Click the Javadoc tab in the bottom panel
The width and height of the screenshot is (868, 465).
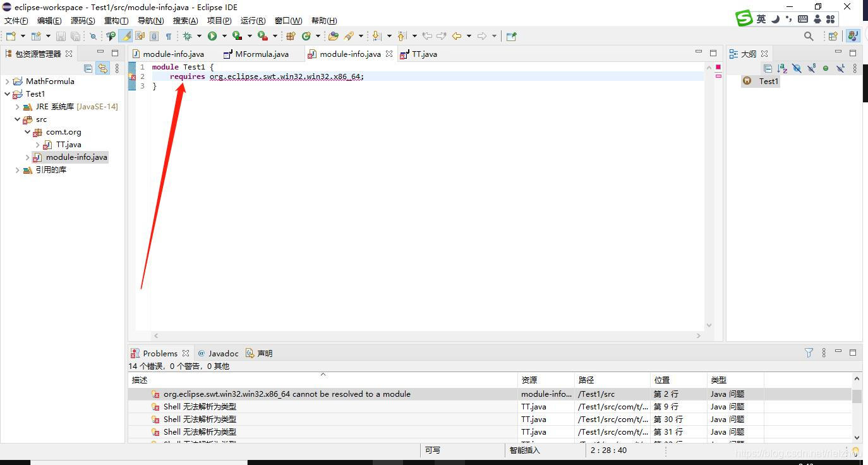[x=222, y=353]
